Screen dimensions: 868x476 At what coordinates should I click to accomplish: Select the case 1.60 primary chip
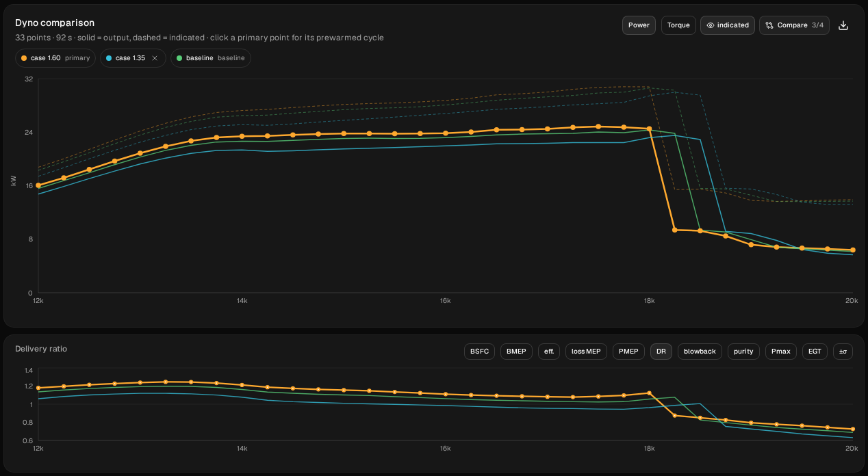55,58
